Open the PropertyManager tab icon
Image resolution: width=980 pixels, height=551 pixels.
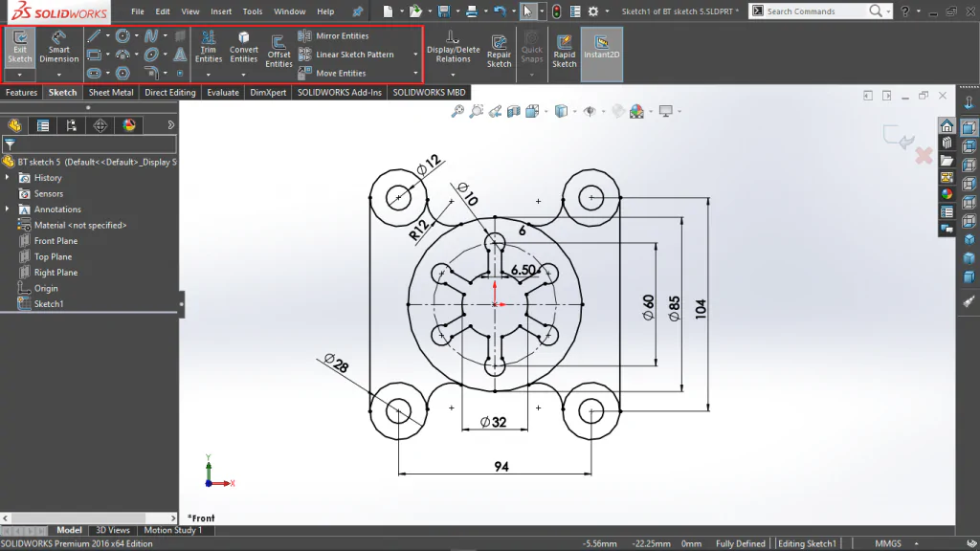[43, 125]
